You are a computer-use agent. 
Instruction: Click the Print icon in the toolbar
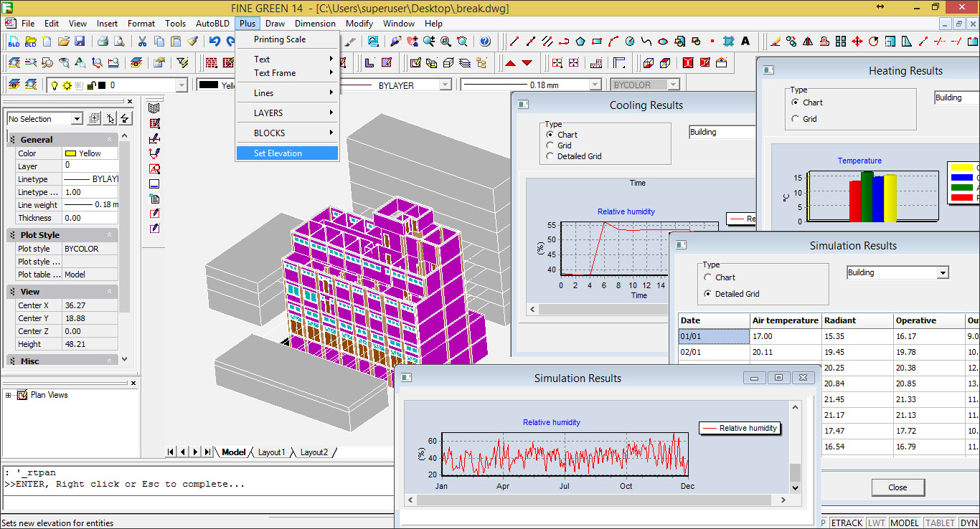(x=103, y=41)
